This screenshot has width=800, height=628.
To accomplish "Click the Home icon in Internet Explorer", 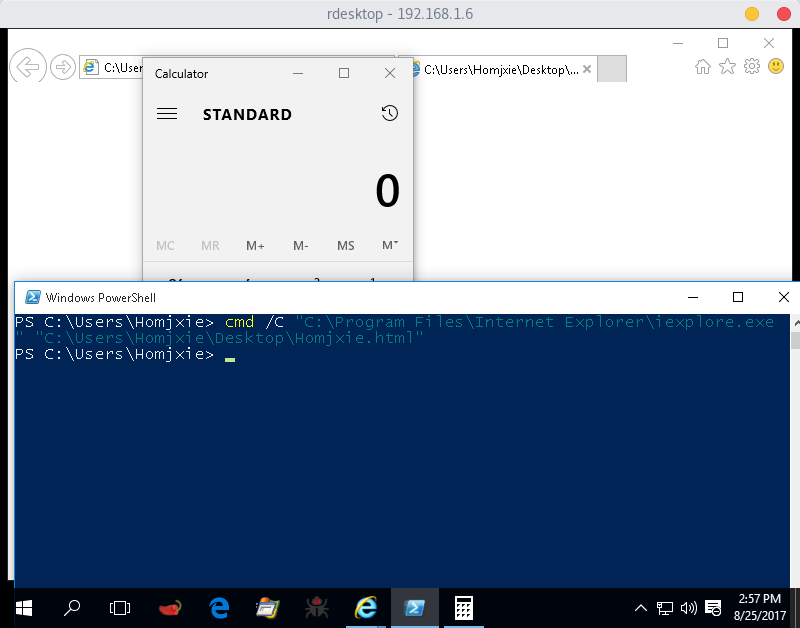I will coord(703,66).
